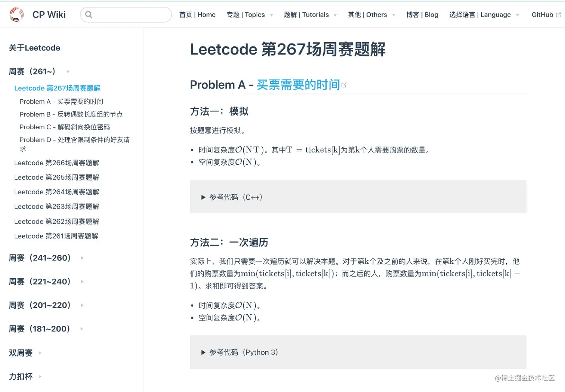Expand the 周赛（201~220）sidebar group
565x392 pixels.
point(46,305)
